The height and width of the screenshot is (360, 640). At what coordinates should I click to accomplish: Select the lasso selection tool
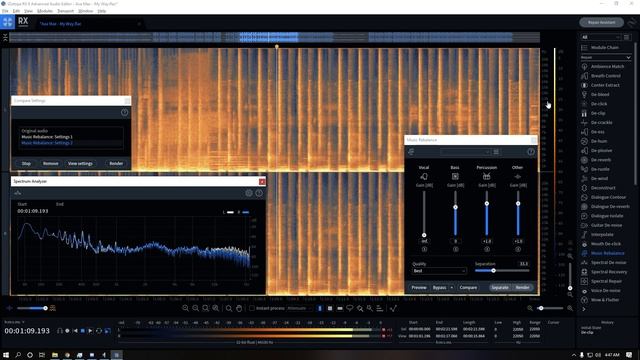tap(350, 309)
